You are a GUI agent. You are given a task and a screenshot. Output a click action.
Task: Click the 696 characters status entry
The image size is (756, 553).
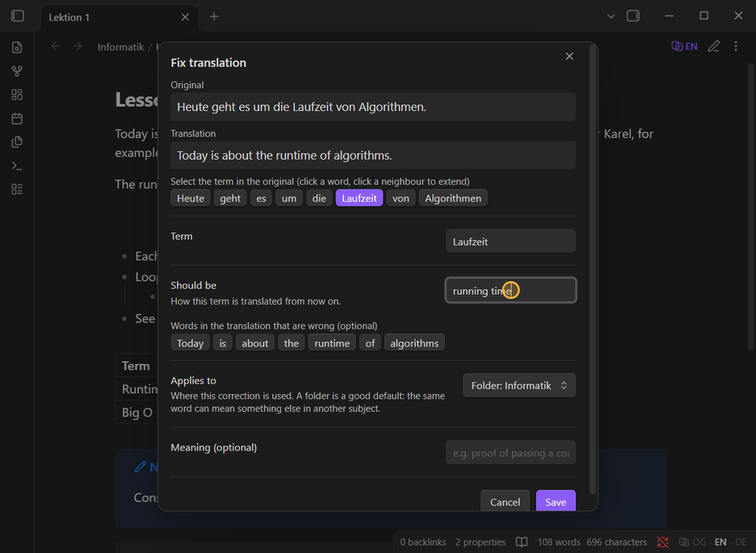(617, 542)
